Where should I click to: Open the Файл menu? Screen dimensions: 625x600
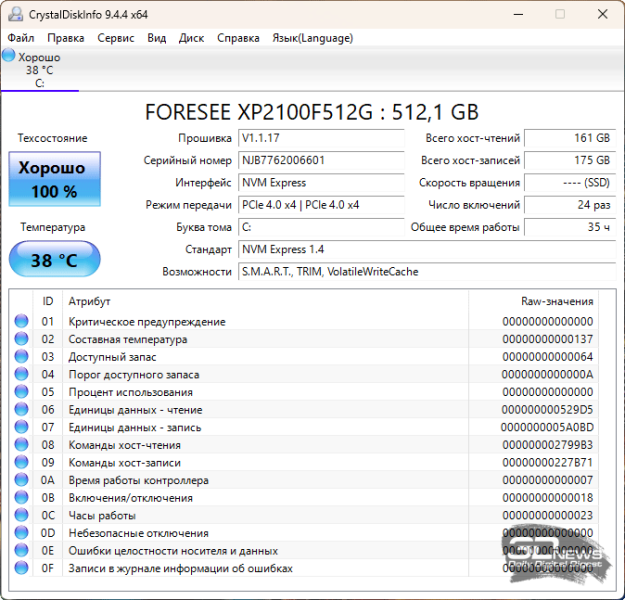21,38
